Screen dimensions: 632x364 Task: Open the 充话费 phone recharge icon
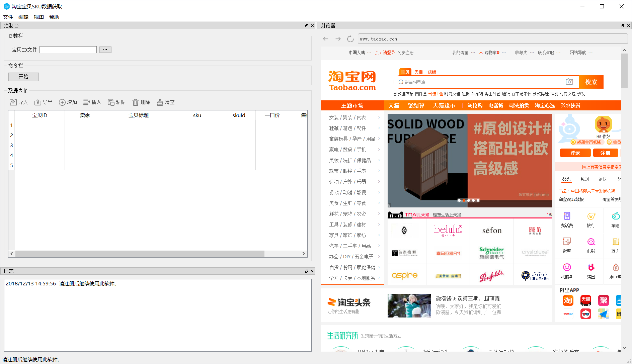567,216
